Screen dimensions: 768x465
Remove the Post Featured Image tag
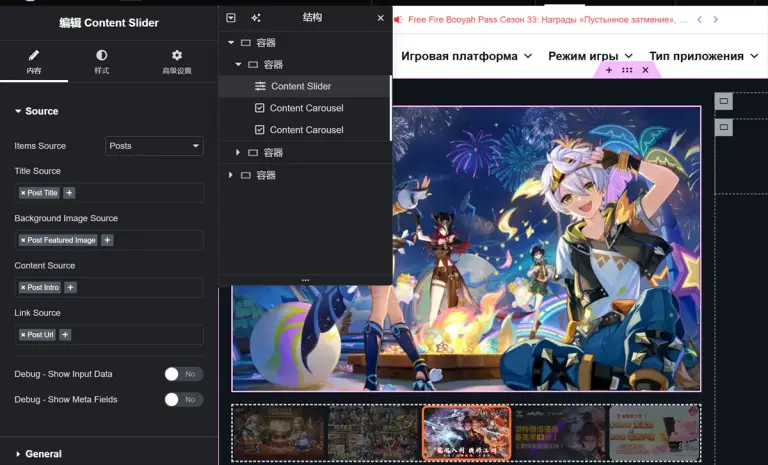pos(23,240)
